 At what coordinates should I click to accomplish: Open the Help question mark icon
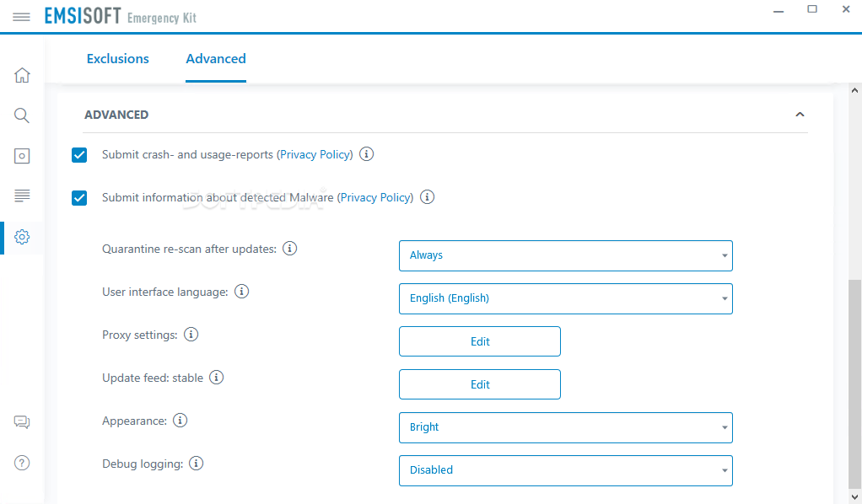[x=22, y=463]
